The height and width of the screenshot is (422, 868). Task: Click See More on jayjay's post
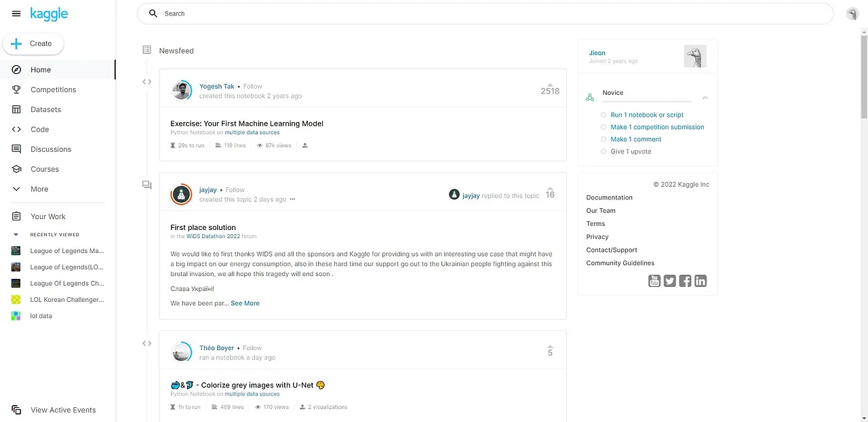tap(245, 303)
